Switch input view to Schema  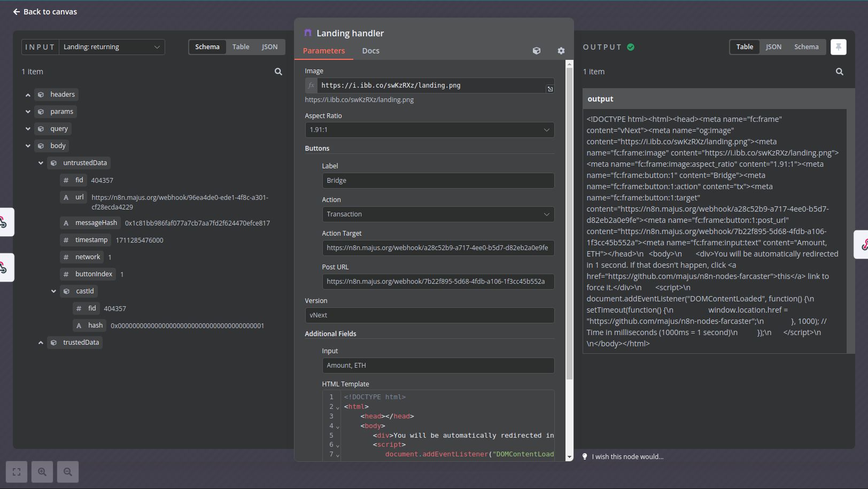click(207, 47)
